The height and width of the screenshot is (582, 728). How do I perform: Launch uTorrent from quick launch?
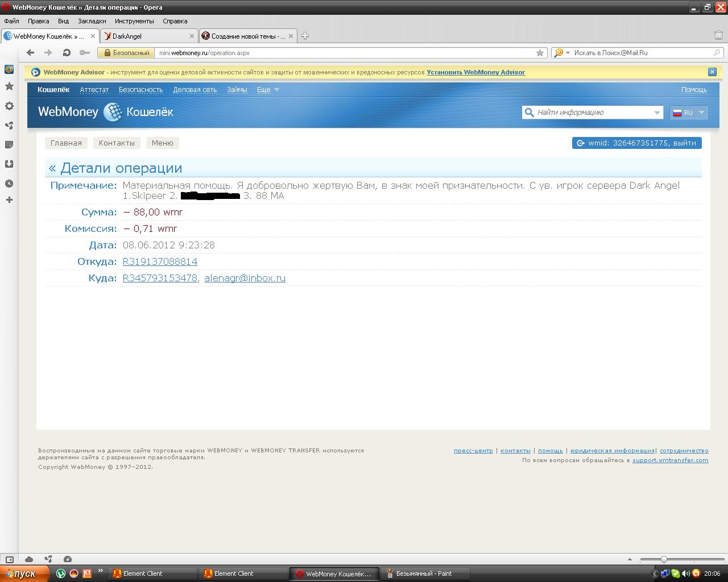click(x=60, y=573)
